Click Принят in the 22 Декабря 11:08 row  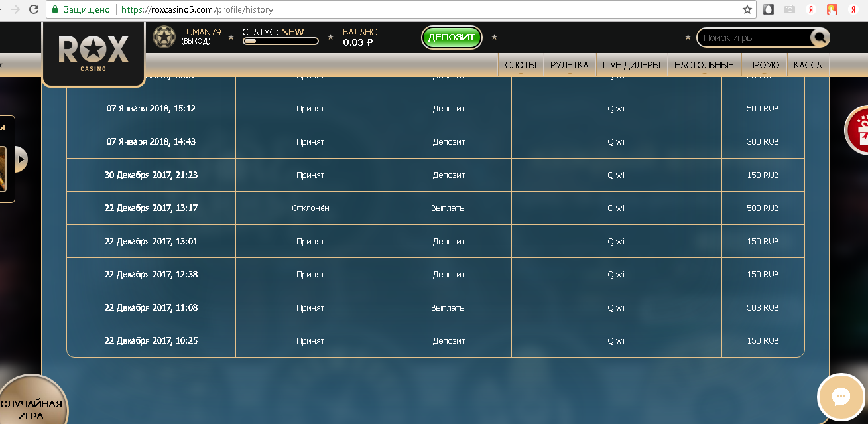[x=310, y=307]
